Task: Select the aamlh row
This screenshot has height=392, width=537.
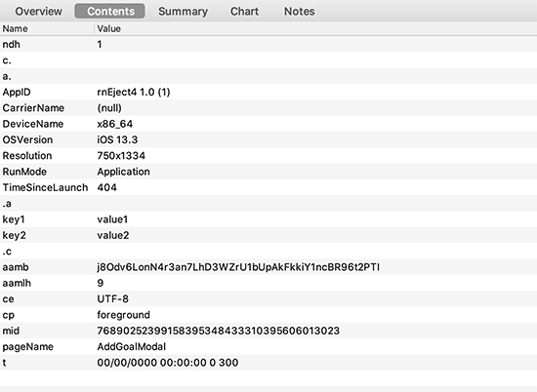Action: (x=268, y=283)
